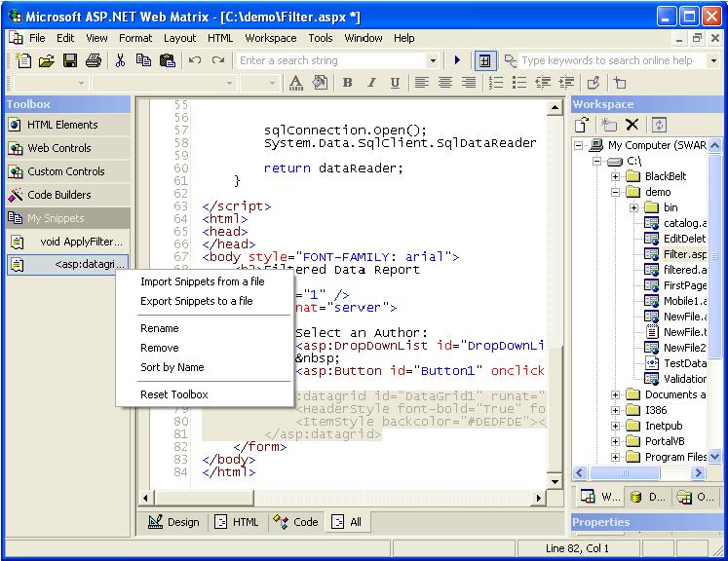728x561 pixels.
Task: Toggle Bold formatting
Action: 347,83
